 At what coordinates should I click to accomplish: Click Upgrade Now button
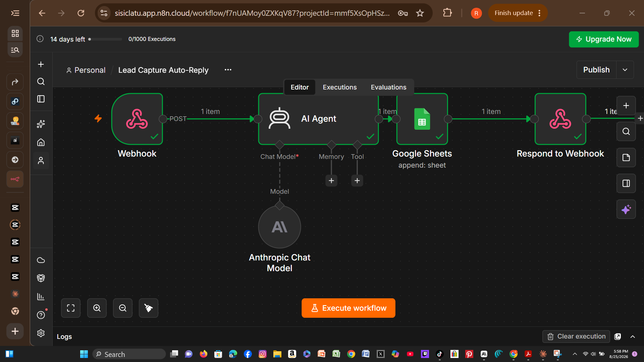[x=604, y=39]
